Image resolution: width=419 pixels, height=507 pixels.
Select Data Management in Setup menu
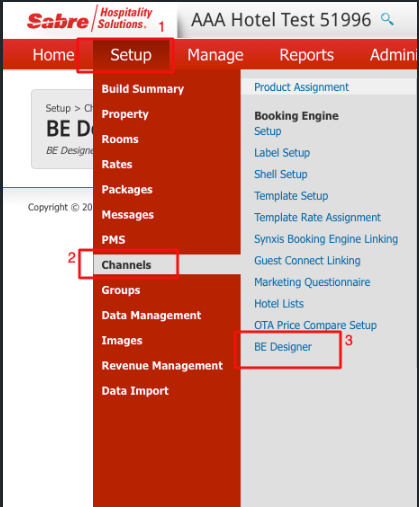[x=151, y=315]
